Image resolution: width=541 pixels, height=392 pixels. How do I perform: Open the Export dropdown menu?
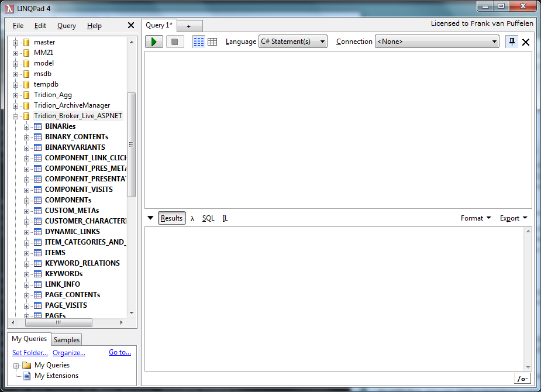(x=513, y=218)
